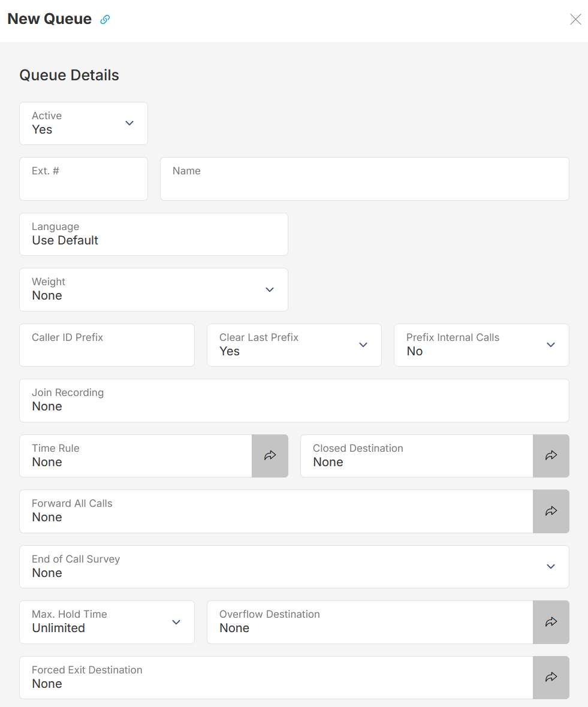Screen dimensions: 588x707
Task: Expand the Weight dropdown
Action: click(x=269, y=289)
